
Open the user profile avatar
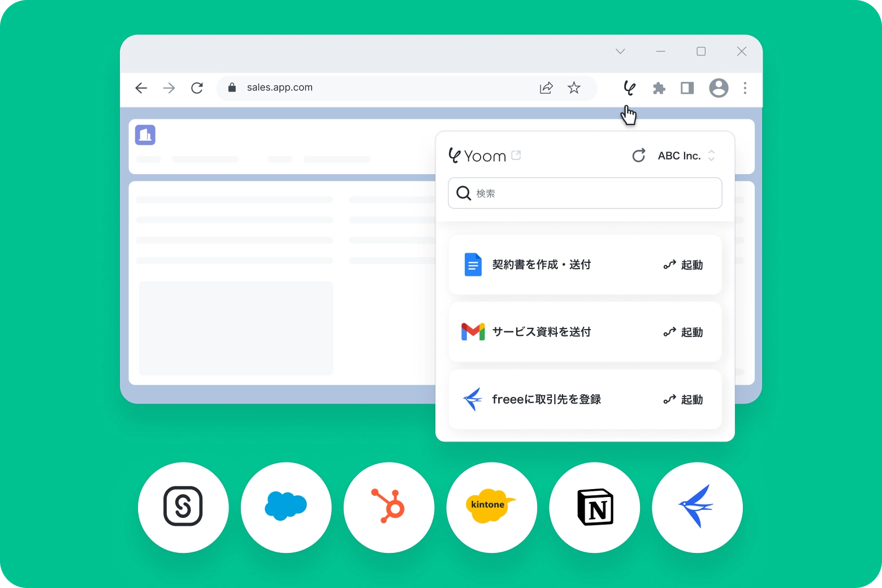click(x=718, y=88)
